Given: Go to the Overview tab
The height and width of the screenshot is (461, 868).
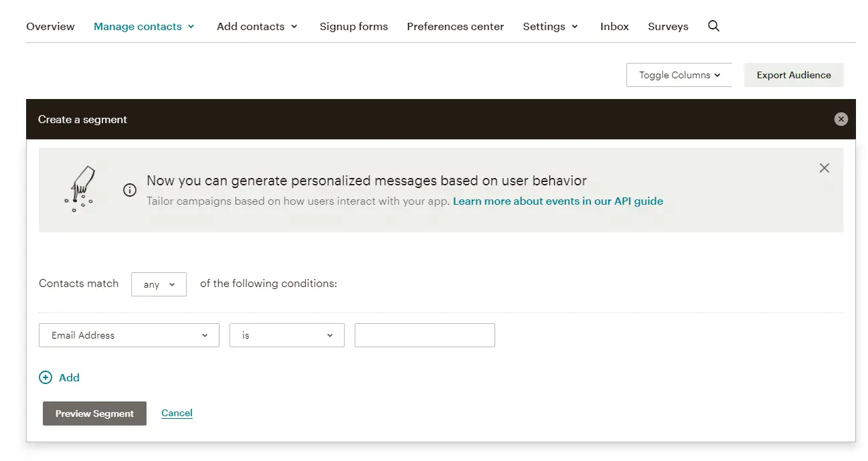Looking at the screenshot, I should pos(50,27).
